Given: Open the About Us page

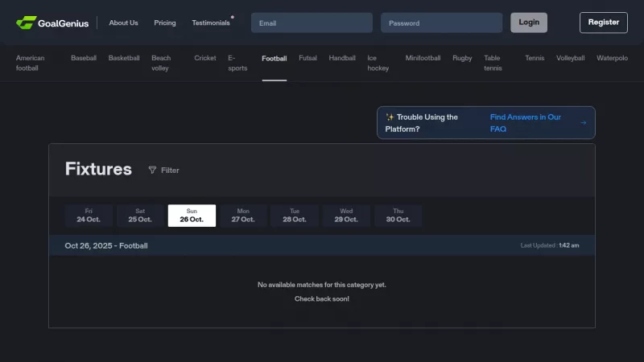Looking at the screenshot, I should 123,23.
